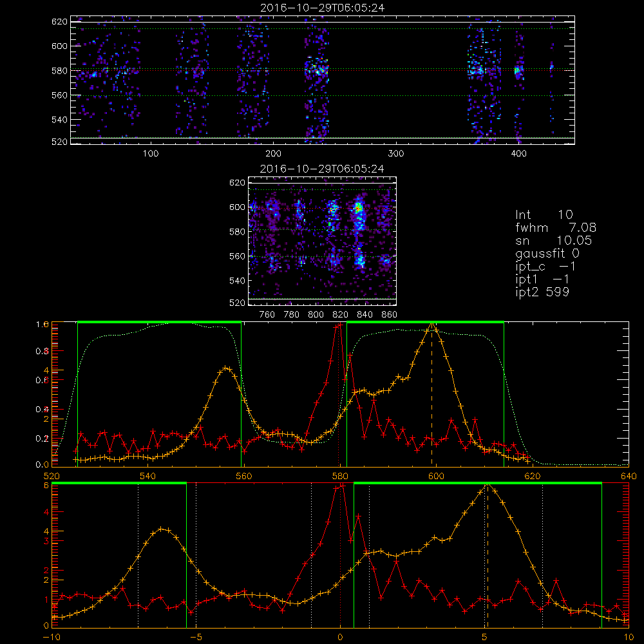Click x-axis label 760 of the small image
The height and width of the screenshot is (644, 644).
point(267,315)
